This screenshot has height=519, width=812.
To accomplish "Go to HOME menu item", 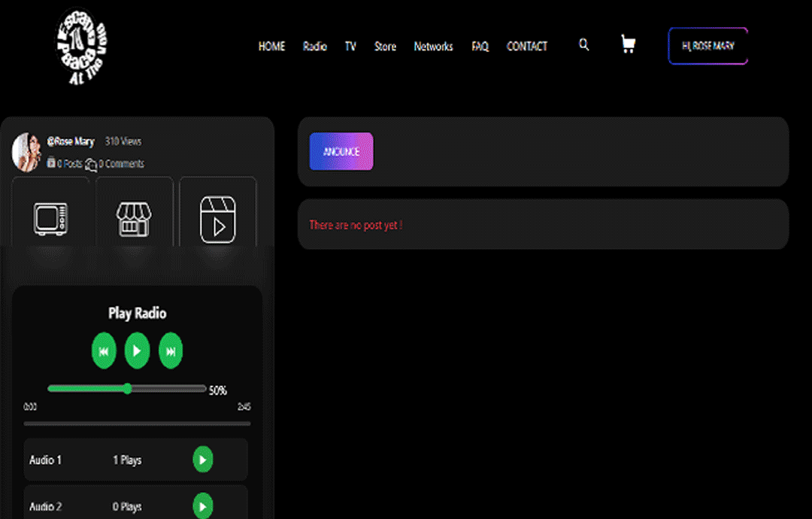I will pyautogui.click(x=272, y=46).
